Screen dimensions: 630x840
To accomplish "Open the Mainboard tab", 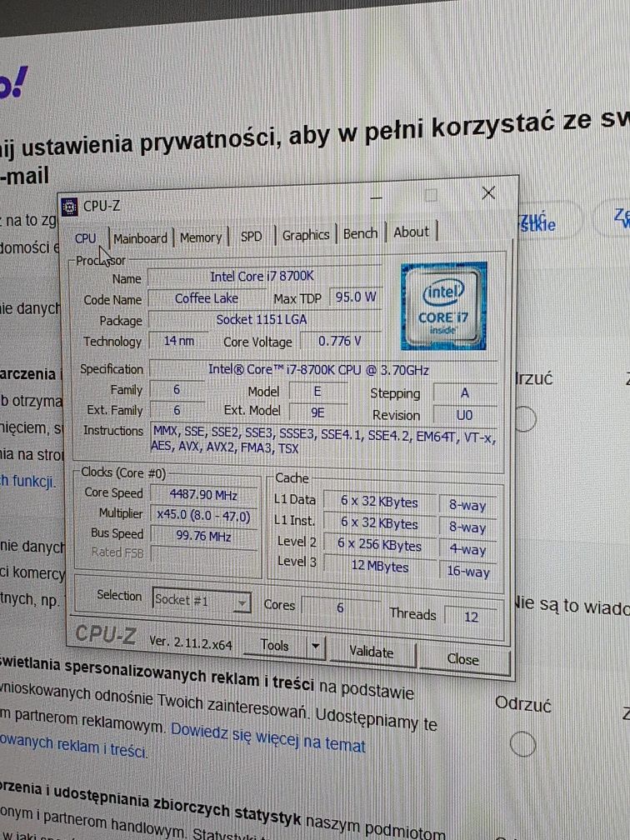I will (x=140, y=237).
